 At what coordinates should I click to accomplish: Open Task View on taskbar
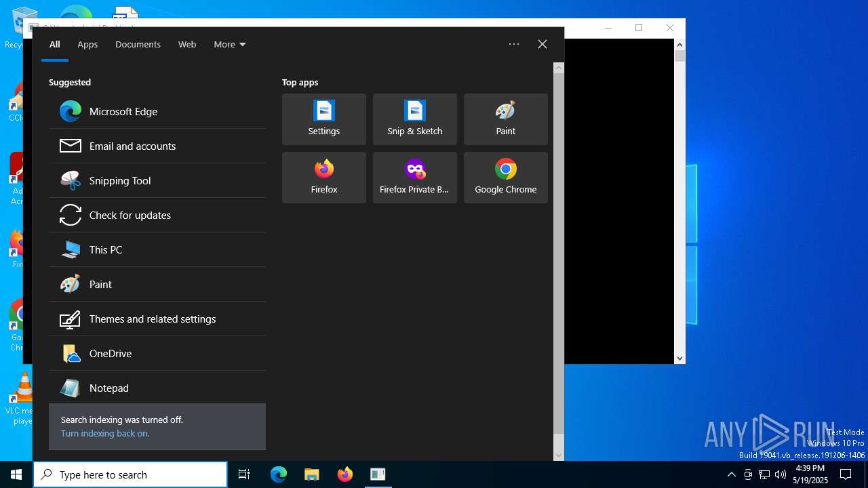tap(244, 474)
